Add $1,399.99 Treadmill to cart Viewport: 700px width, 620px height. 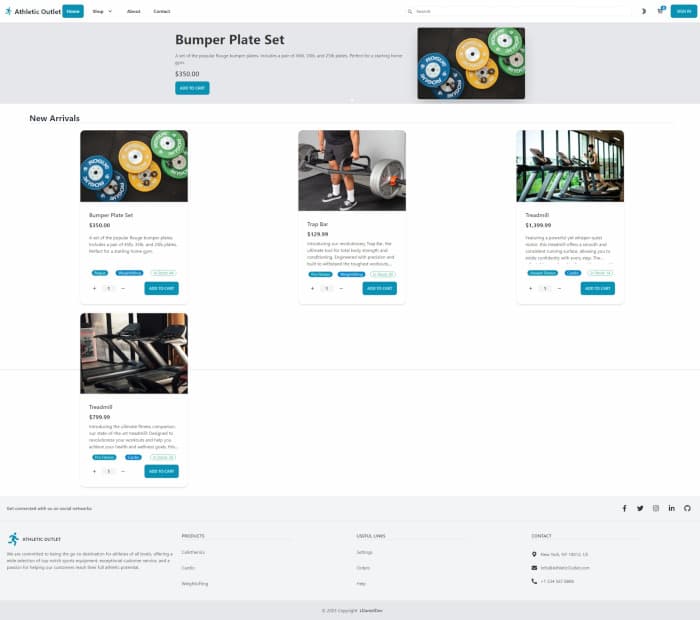(597, 288)
